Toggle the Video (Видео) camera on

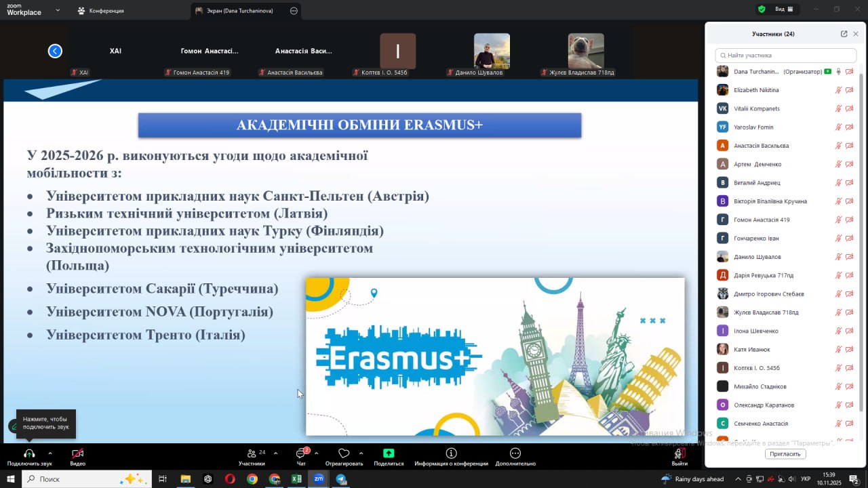coord(78,453)
